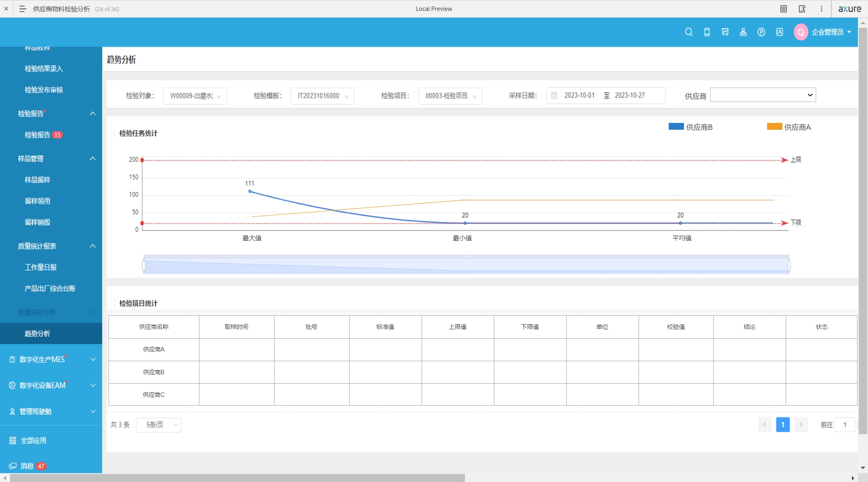Image resolution: width=868 pixels, height=482 pixels.
Task: Click the vertical scrollbar down arrow
Action: 863,468
